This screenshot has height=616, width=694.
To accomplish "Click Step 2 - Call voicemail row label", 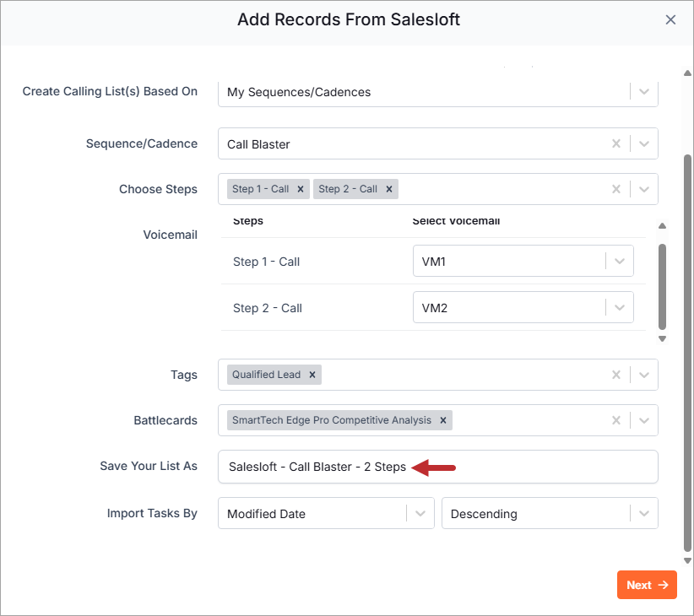I will 268,308.
